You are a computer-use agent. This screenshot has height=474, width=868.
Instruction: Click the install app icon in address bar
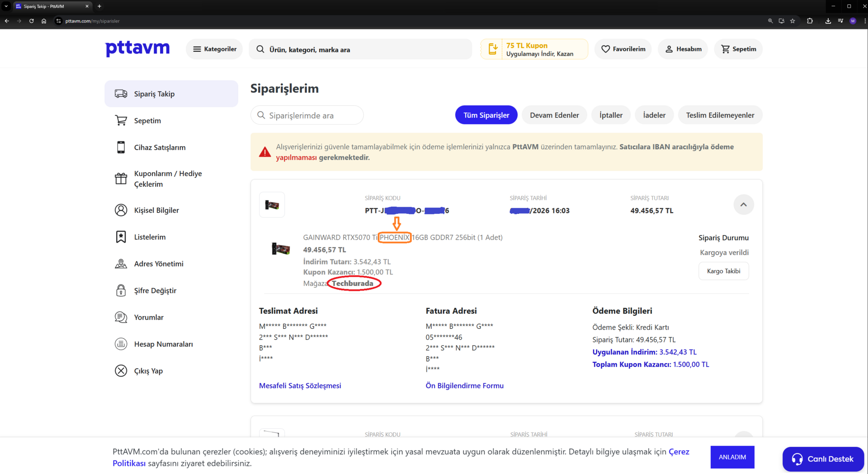781,21
